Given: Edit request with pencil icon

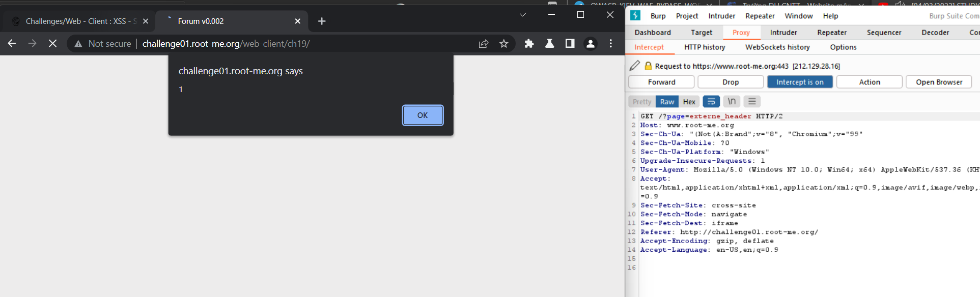Looking at the screenshot, I should [x=635, y=66].
